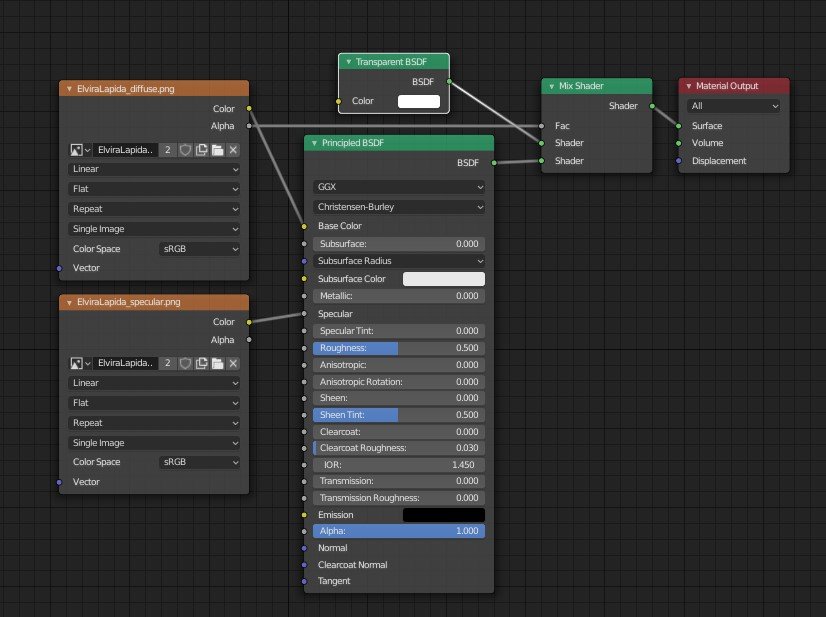Click the user count 2 on specular image
The height and width of the screenshot is (617, 826).
[168, 364]
